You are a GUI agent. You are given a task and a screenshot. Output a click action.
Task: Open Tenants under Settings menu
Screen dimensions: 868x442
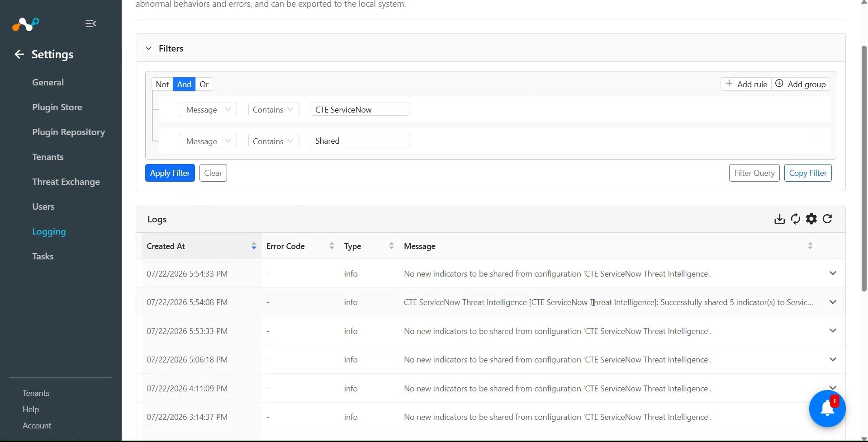[48, 157]
